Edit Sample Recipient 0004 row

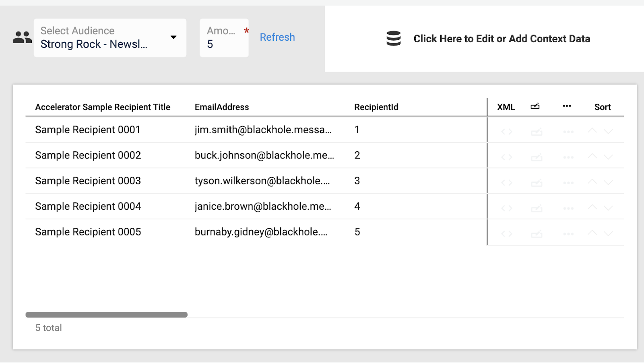(537, 208)
